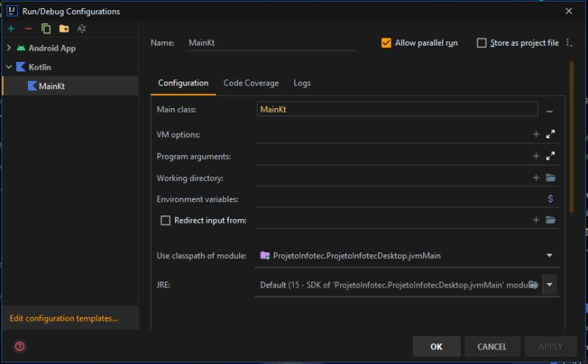The width and height of the screenshot is (588, 364).
Task: Close the Run/Debug Configurations dialog
Action: 569,11
